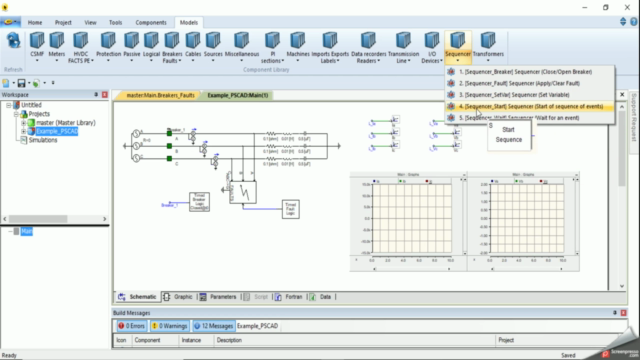
Task: Choose Sequencer_Fault Apply/Clear Fault entry
Action: [530, 83]
